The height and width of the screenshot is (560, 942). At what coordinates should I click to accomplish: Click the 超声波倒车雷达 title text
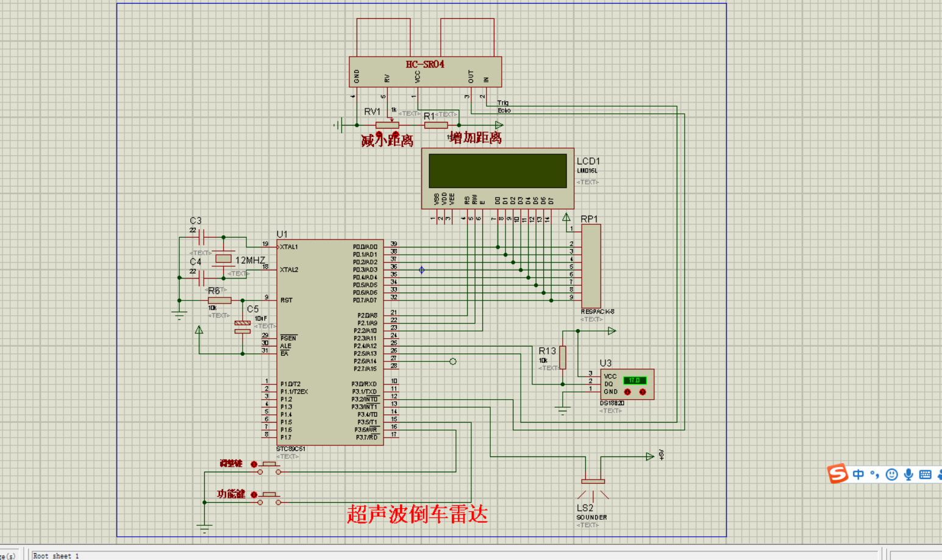(418, 514)
